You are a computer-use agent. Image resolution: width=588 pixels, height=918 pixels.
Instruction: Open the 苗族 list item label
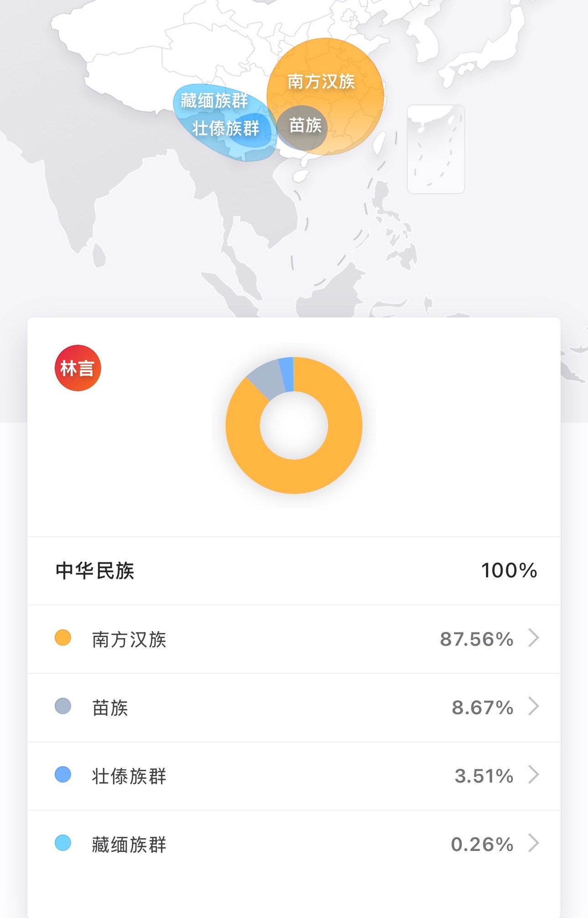pyautogui.click(x=110, y=708)
